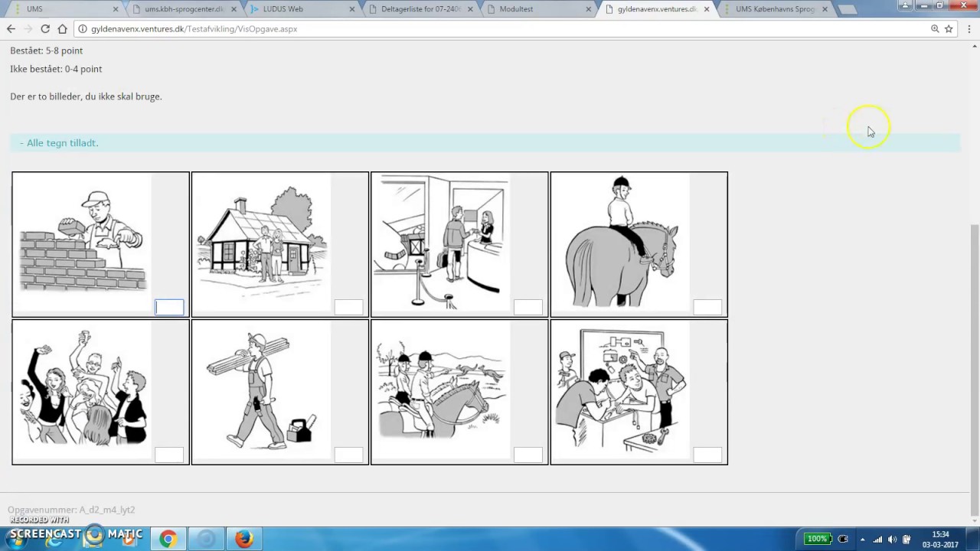
Task: Close the Modultest tab
Action: click(x=588, y=9)
